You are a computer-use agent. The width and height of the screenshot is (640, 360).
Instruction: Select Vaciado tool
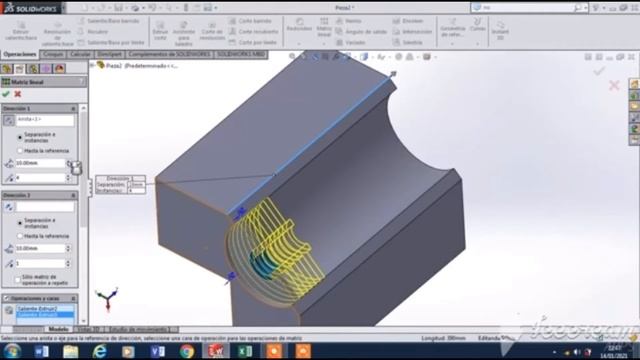tap(351, 42)
